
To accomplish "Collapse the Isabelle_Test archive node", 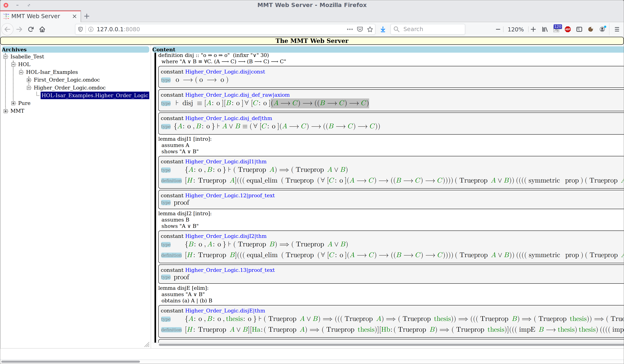I will coord(6,56).
